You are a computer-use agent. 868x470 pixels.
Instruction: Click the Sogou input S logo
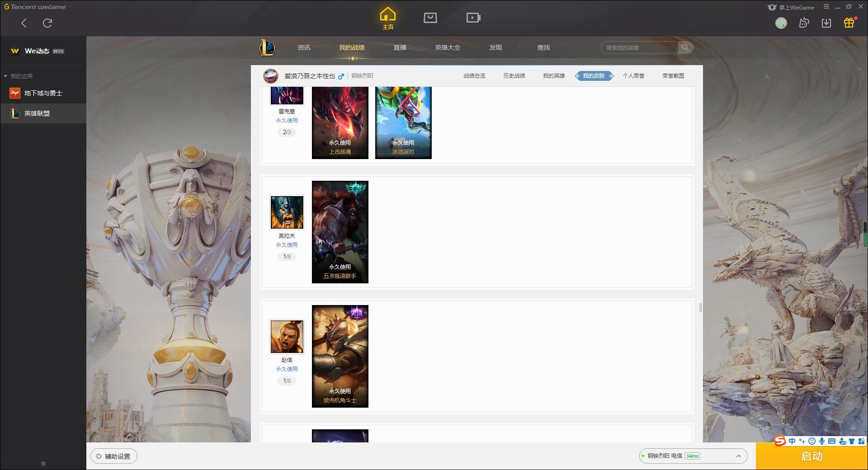pyautogui.click(x=780, y=441)
